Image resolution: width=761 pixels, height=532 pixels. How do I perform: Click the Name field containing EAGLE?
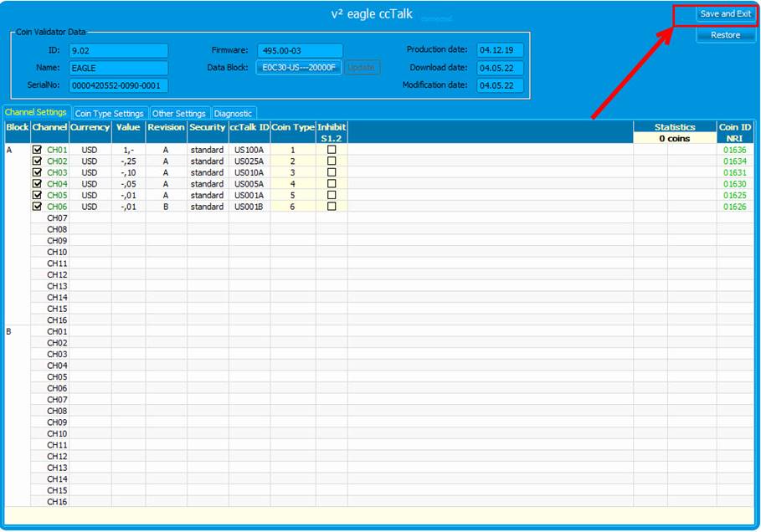pos(118,68)
